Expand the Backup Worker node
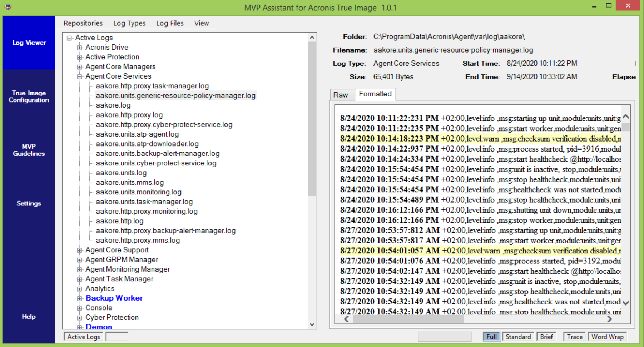Image resolution: width=644 pixels, height=347 pixels. [x=79, y=298]
